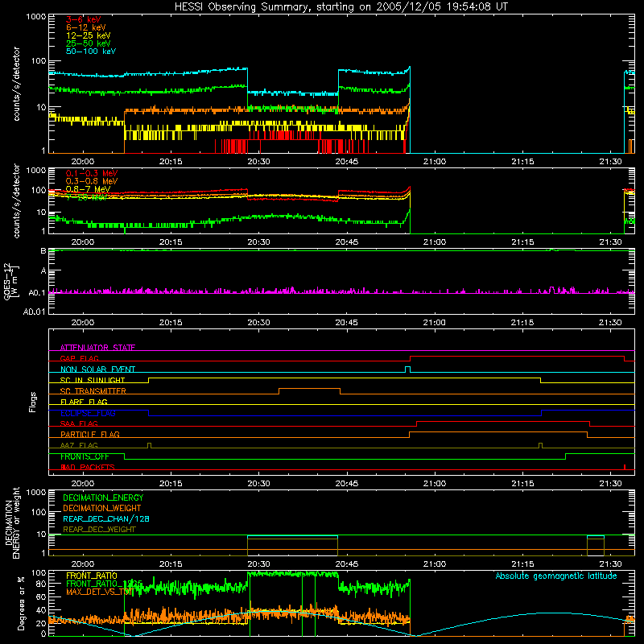The height and width of the screenshot is (644, 644).
Task: Select the orange 6-12 keV legend label
Action: point(86,27)
